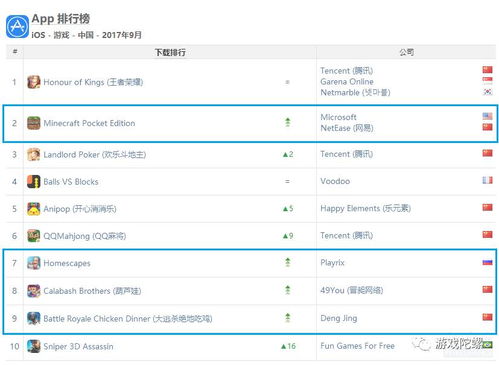Click the Homescapes game icon
Image resolution: width=499 pixels, height=365 pixels.
(x=34, y=263)
